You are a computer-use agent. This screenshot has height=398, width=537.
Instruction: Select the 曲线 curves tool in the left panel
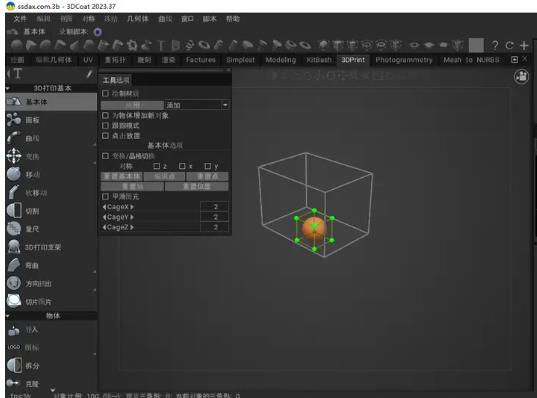pyautogui.click(x=51, y=138)
